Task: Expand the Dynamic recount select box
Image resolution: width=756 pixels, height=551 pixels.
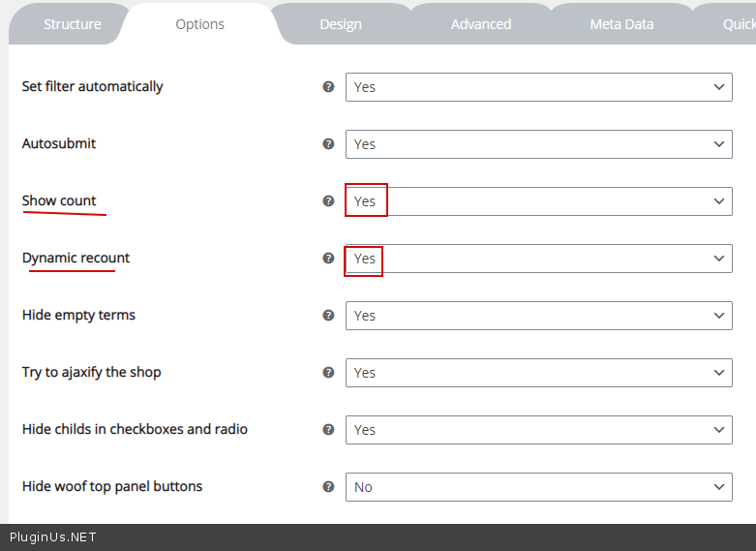Action: click(x=538, y=259)
